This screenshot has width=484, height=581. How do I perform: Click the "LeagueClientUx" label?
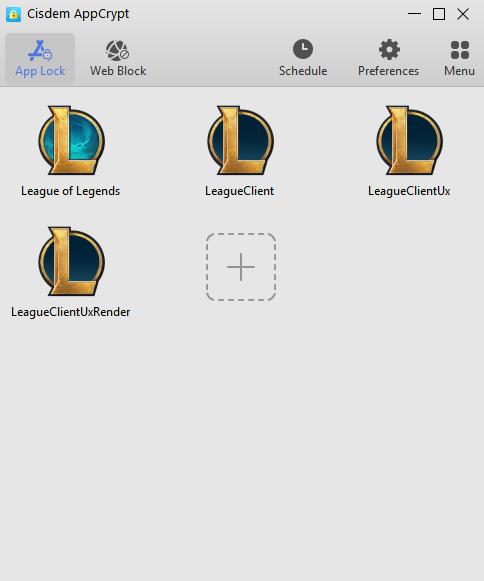409,191
